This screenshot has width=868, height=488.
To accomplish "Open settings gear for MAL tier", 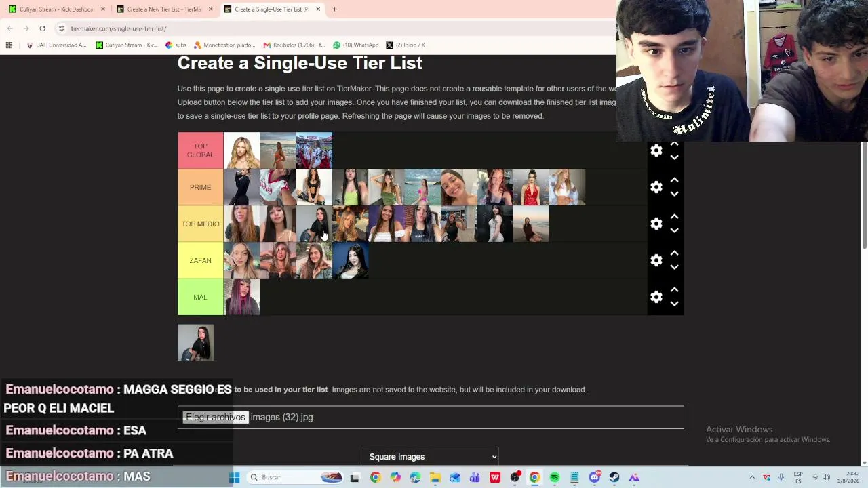I will point(656,297).
